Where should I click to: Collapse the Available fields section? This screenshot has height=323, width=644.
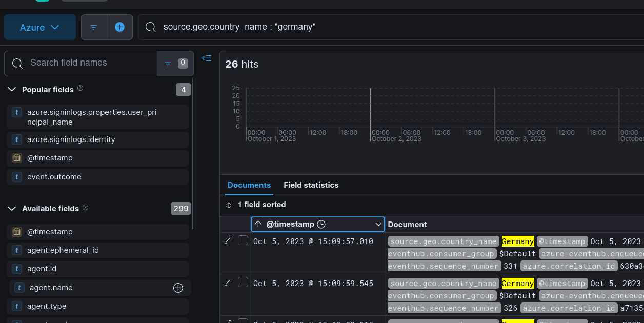12,208
